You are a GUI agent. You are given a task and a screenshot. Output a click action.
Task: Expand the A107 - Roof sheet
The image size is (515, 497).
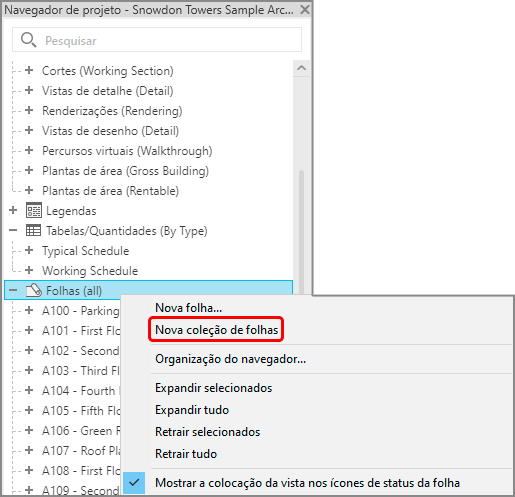click(x=29, y=450)
